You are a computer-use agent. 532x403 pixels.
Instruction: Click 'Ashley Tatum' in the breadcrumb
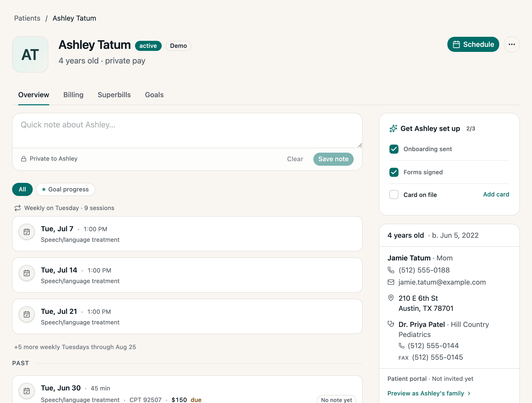pyautogui.click(x=74, y=18)
